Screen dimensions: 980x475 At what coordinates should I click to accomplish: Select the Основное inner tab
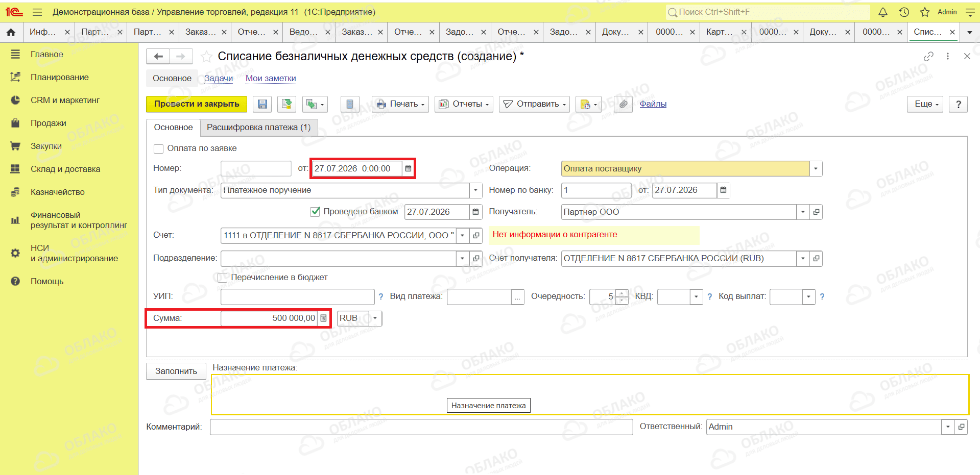[x=173, y=128]
